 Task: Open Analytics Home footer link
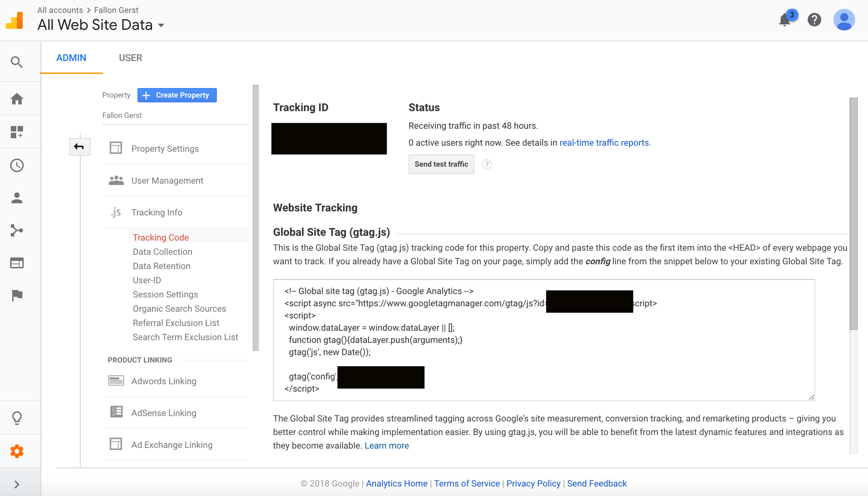[397, 484]
